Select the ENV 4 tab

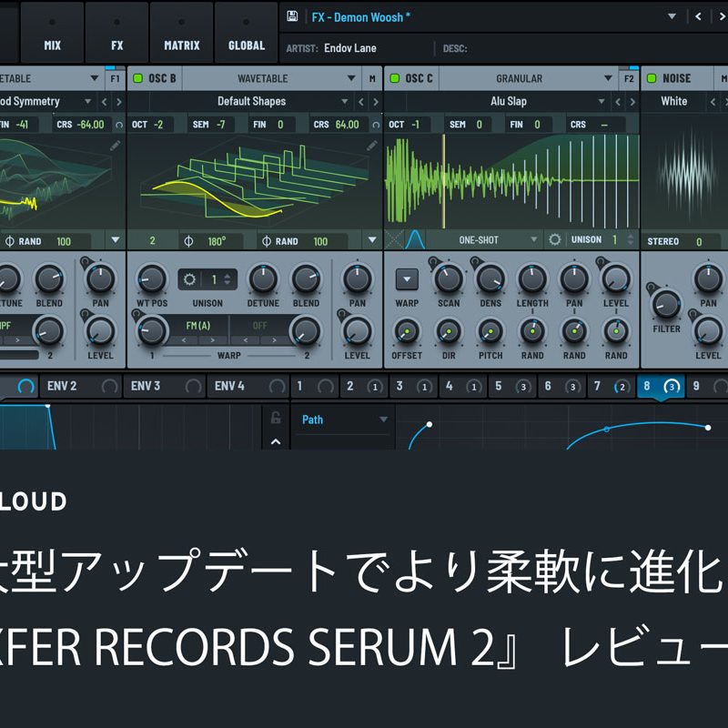(248, 386)
